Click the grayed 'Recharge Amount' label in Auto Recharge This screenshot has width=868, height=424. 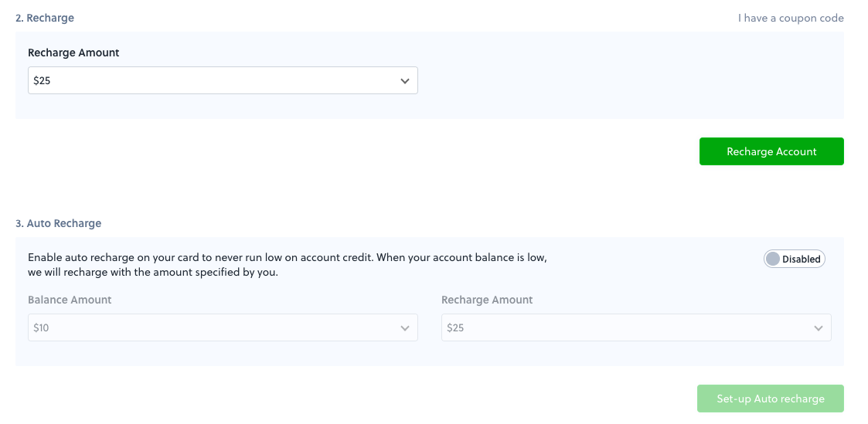[x=487, y=300]
